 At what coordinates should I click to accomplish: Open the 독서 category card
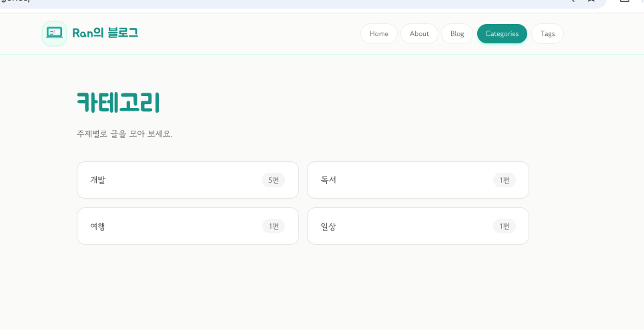point(418,180)
